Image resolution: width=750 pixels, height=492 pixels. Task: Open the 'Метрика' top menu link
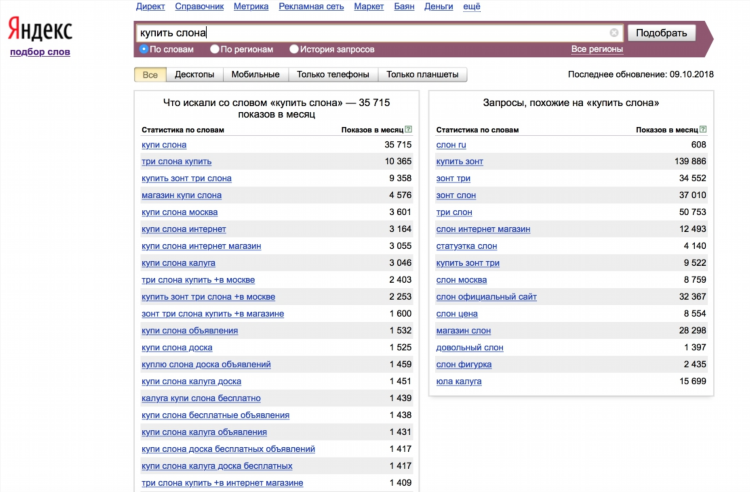(x=251, y=6)
